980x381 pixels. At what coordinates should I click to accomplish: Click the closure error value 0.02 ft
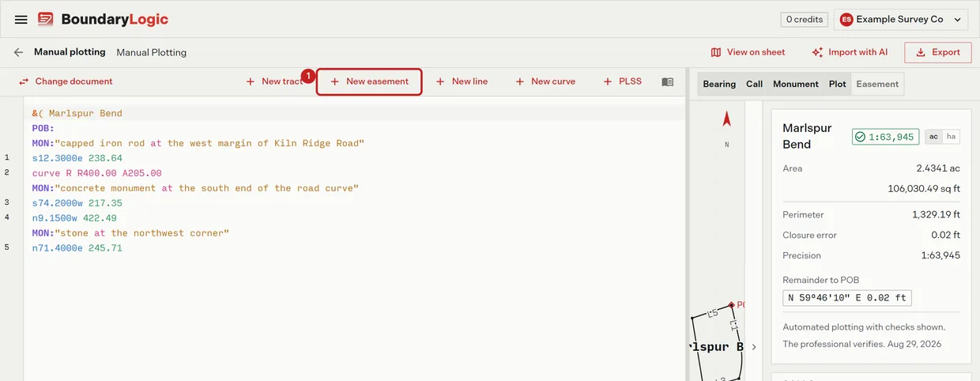click(x=946, y=235)
